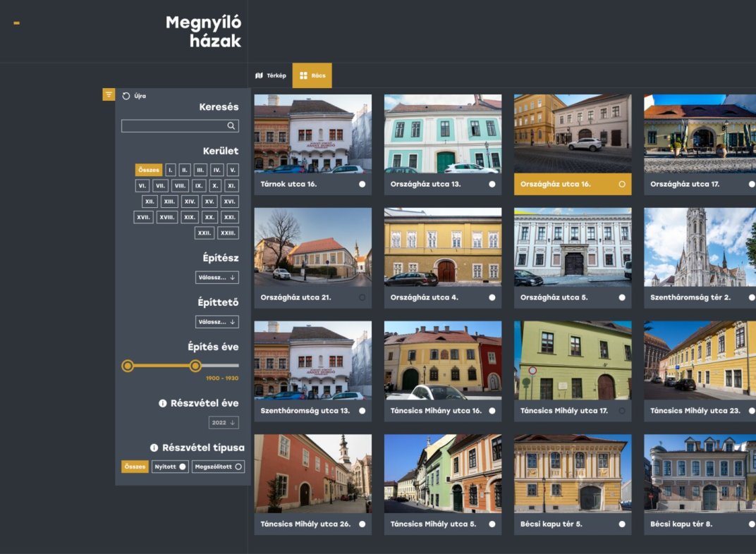Image resolution: width=756 pixels, height=554 pixels.
Task: Click into the Keresés search field
Action: [180, 125]
